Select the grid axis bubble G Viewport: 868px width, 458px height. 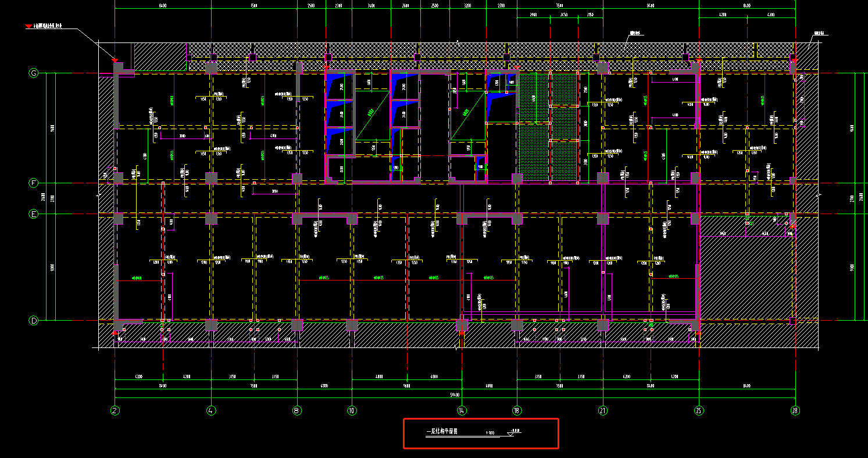click(34, 73)
